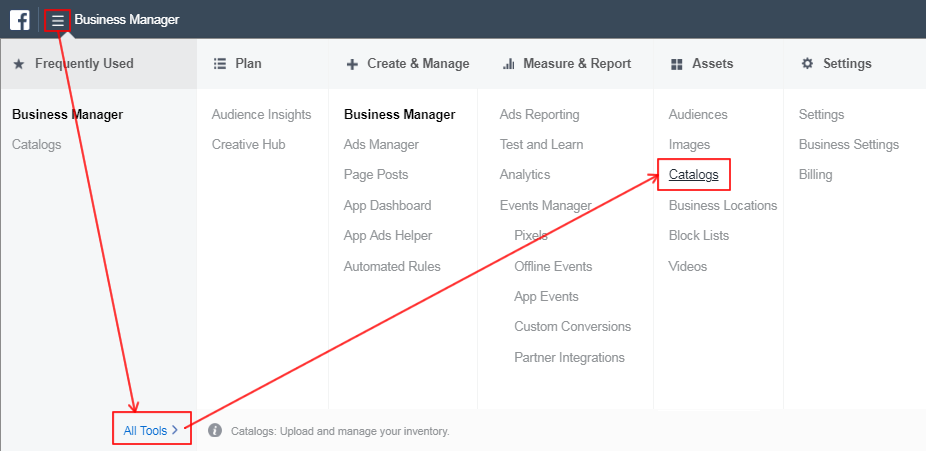This screenshot has height=451, width=926.
Task: Open Business Settings
Action: [x=849, y=145]
